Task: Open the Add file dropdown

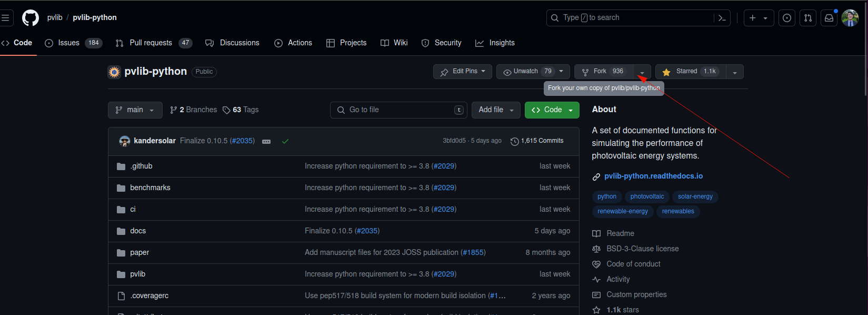Action: pos(496,110)
